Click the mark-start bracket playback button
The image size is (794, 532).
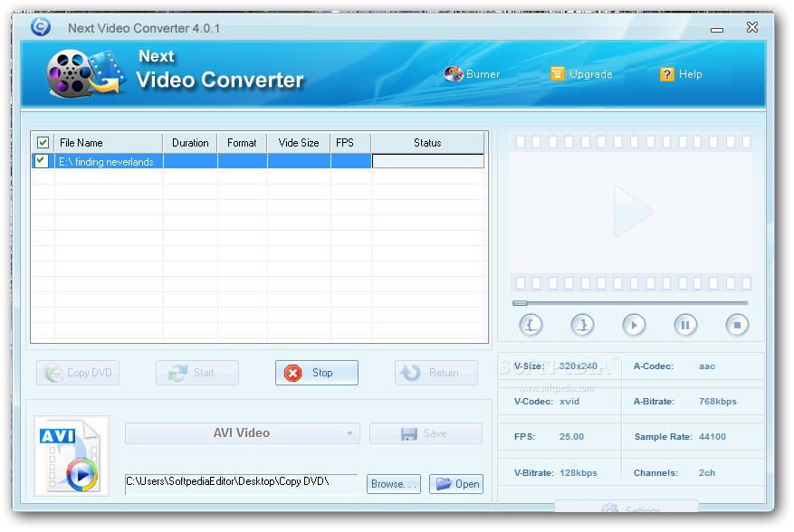tap(531, 325)
